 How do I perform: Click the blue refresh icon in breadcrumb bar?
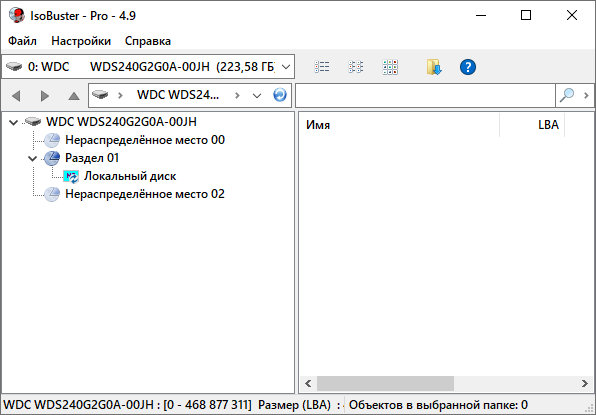[x=280, y=95]
